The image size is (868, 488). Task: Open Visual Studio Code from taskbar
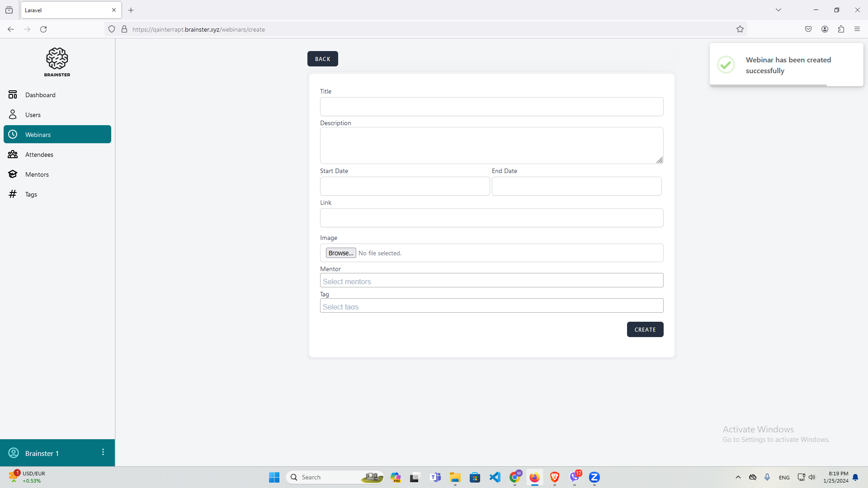point(495,477)
